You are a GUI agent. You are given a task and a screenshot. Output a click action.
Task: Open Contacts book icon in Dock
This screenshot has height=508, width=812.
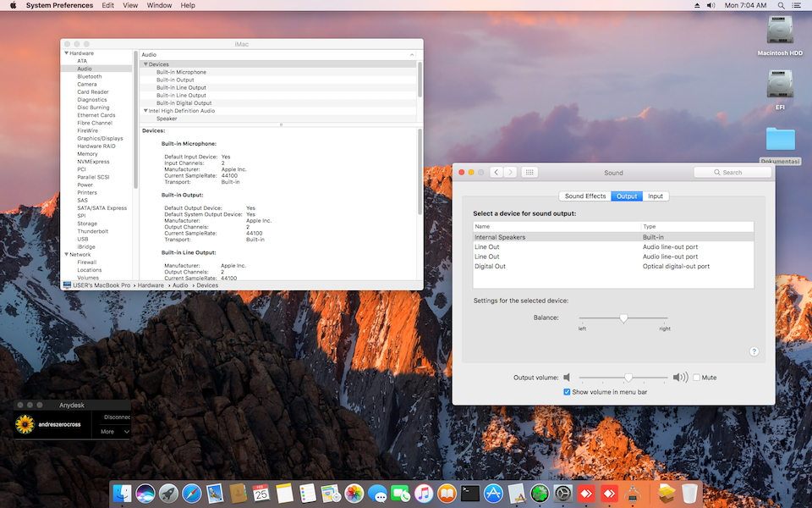coord(239,494)
